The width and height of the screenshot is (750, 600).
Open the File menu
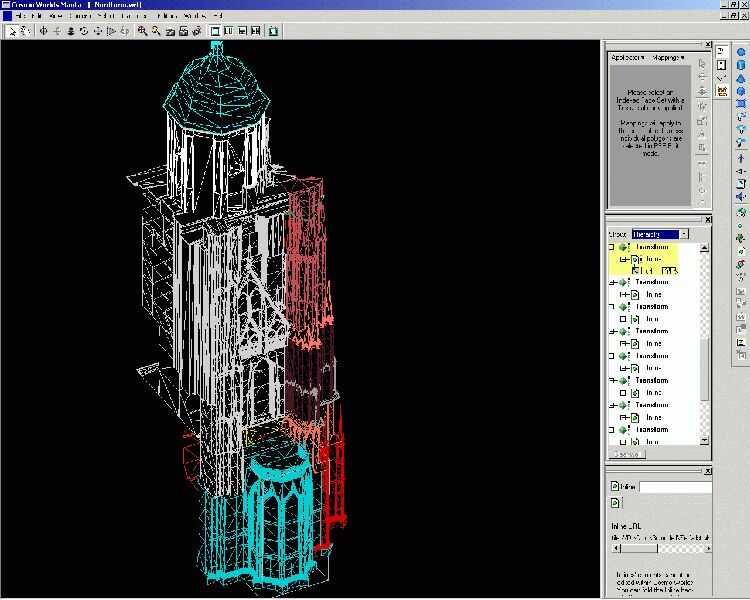20,16
